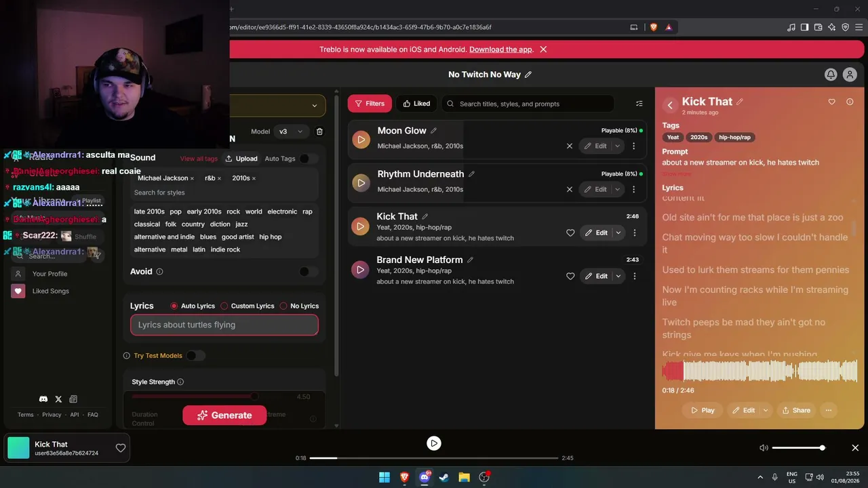Select No Lyrics option
The height and width of the screenshot is (488, 868).
(x=283, y=306)
